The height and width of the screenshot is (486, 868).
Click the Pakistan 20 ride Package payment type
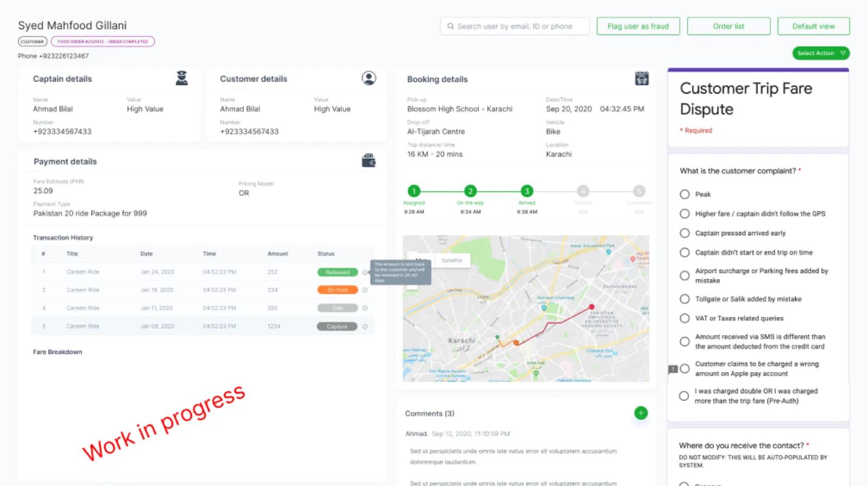(90, 213)
